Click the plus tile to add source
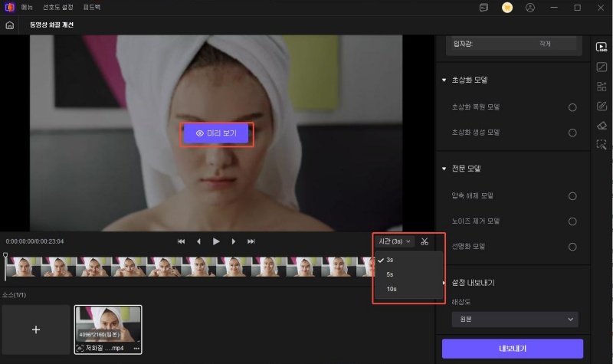 [x=36, y=330]
